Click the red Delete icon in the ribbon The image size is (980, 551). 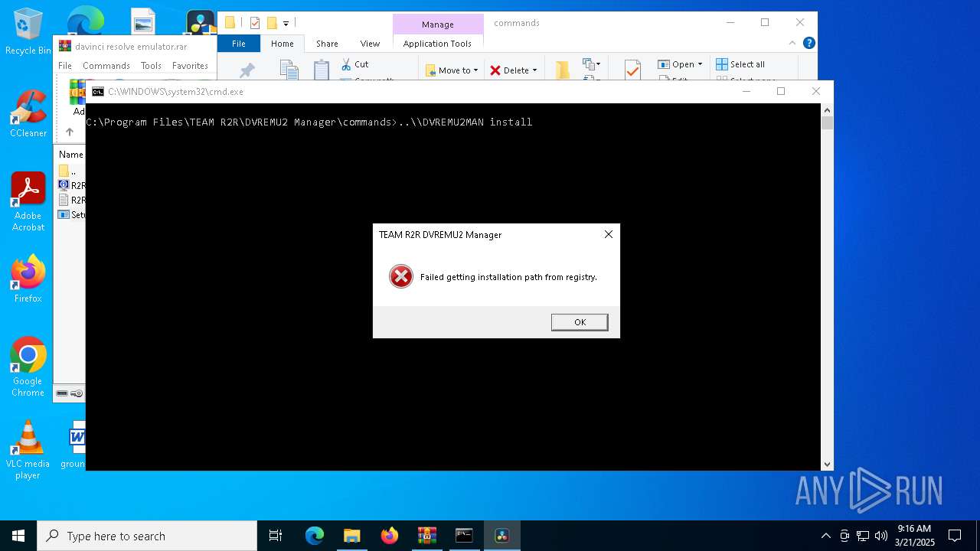495,70
